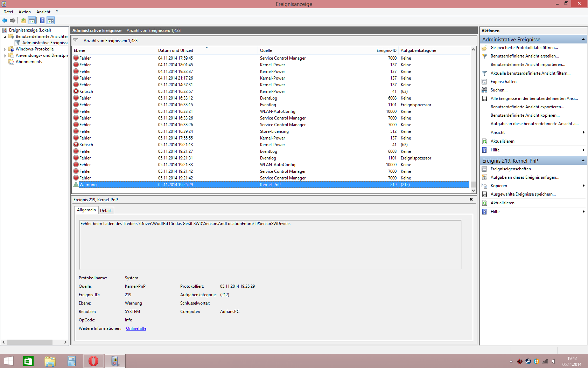588x368 pixels.
Task: Click Benutzerdefinierte Ansicht kopieren
Action: (525, 115)
